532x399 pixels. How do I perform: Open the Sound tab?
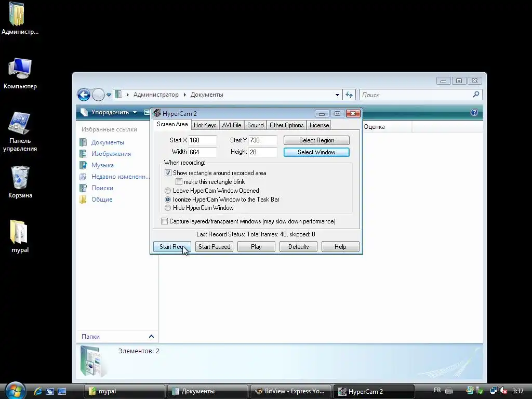[256, 125]
